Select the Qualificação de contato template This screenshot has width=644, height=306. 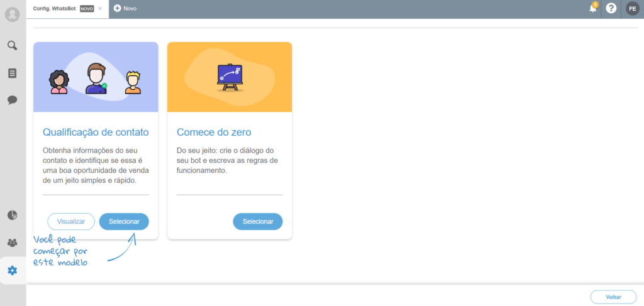click(x=124, y=222)
